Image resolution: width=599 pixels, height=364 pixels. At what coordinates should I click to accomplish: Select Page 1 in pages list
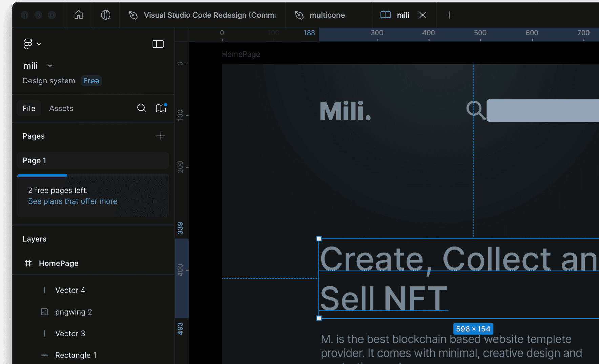pyautogui.click(x=93, y=160)
